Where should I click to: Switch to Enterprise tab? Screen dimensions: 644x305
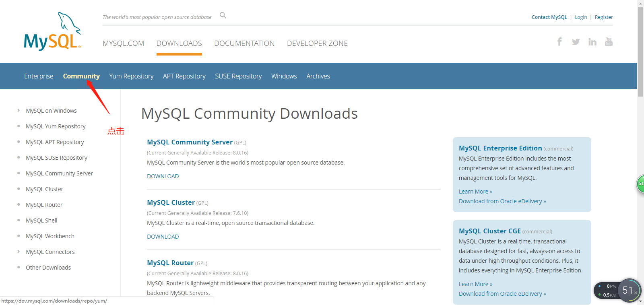pyautogui.click(x=39, y=76)
